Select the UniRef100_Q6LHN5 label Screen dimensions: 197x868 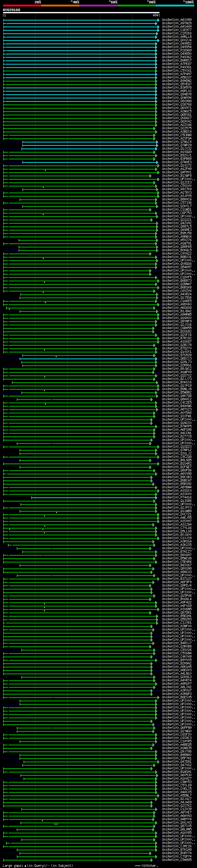pyautogui.click(x=177, y=829)
